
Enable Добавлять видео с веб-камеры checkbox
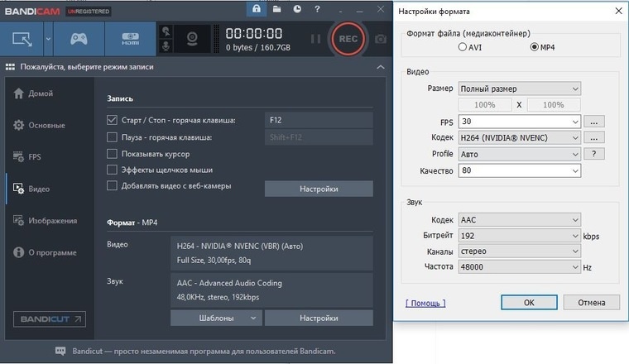[x=112, y=185]
